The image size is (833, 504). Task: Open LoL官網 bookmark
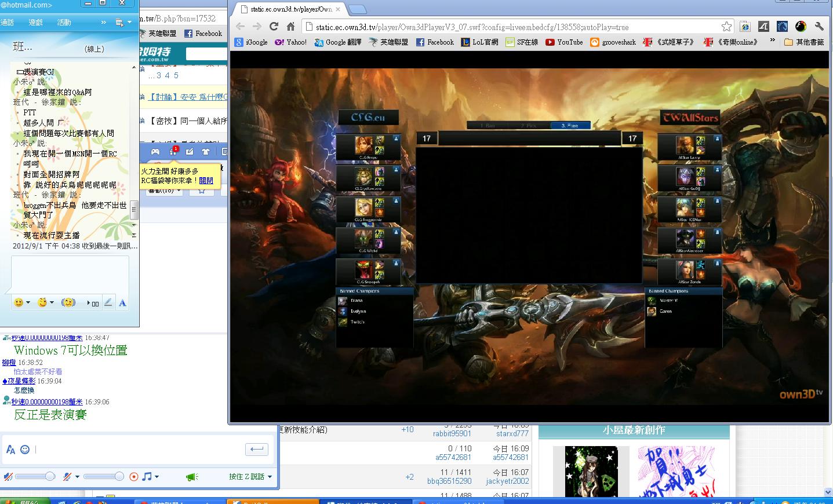[x=479, y=42]
